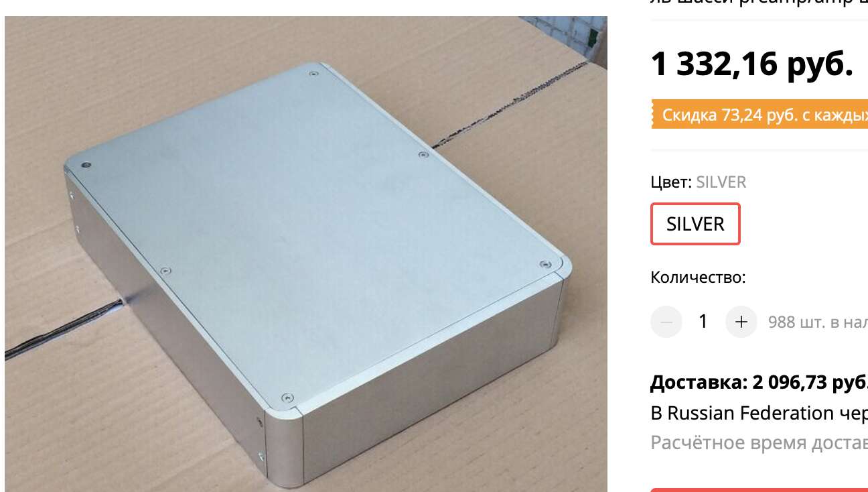868x492 pixels.
Task: Click the red button at the bottom edge
Action: pyautogui.click(x=759, y=490)
